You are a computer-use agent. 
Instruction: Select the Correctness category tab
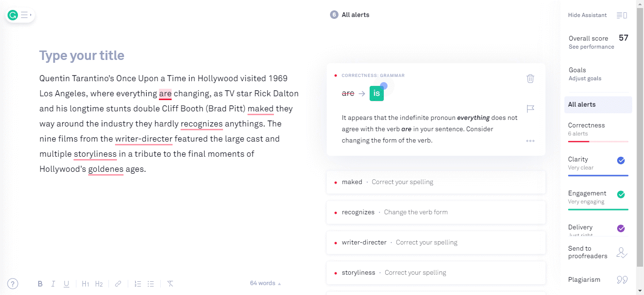598,131
